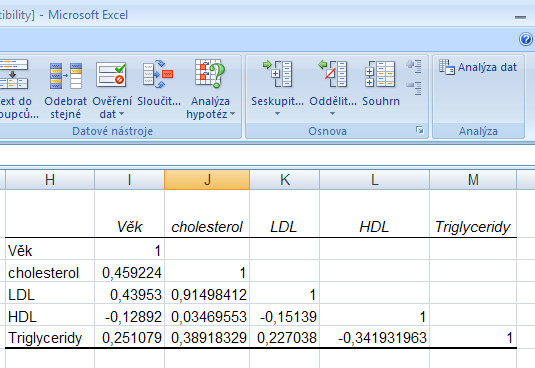Select the cell containing 0,91498412

point(207,295)
